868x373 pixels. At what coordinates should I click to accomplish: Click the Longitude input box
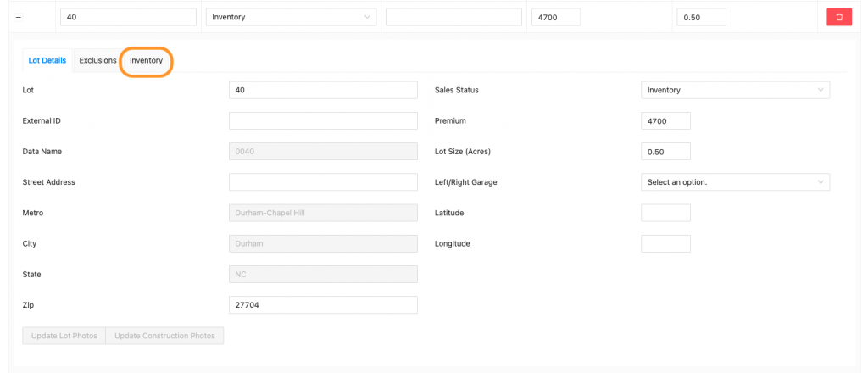point(665,243)
